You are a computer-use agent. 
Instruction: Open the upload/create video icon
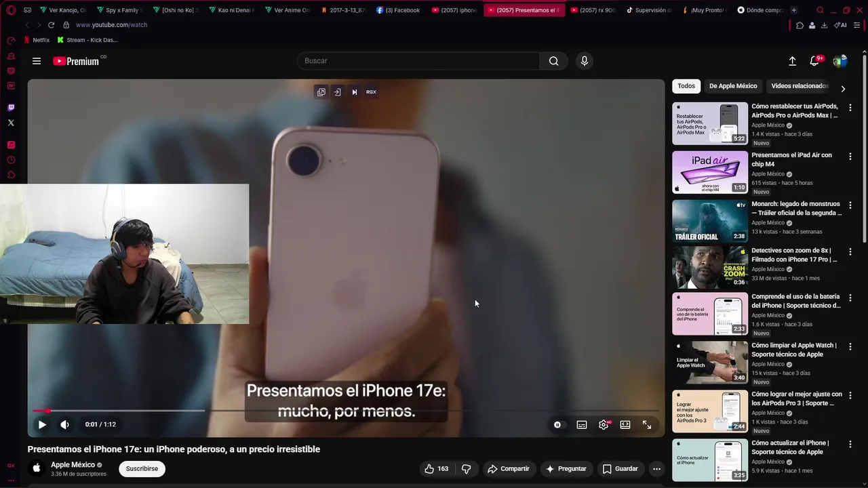792,61
